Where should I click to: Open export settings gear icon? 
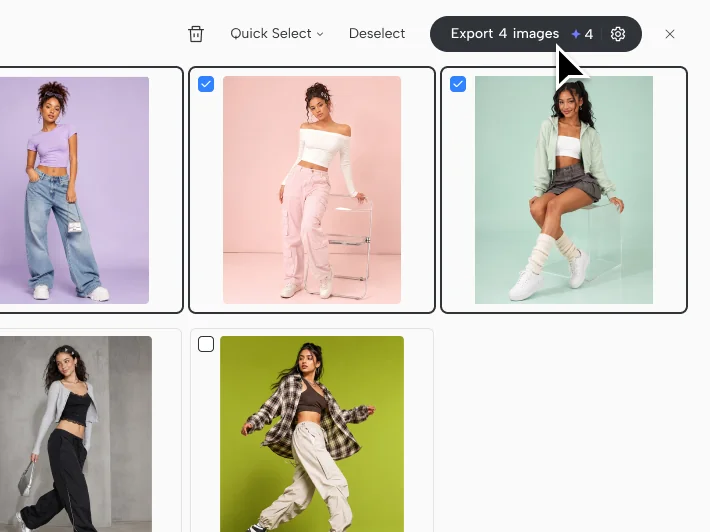click(618, 34)
